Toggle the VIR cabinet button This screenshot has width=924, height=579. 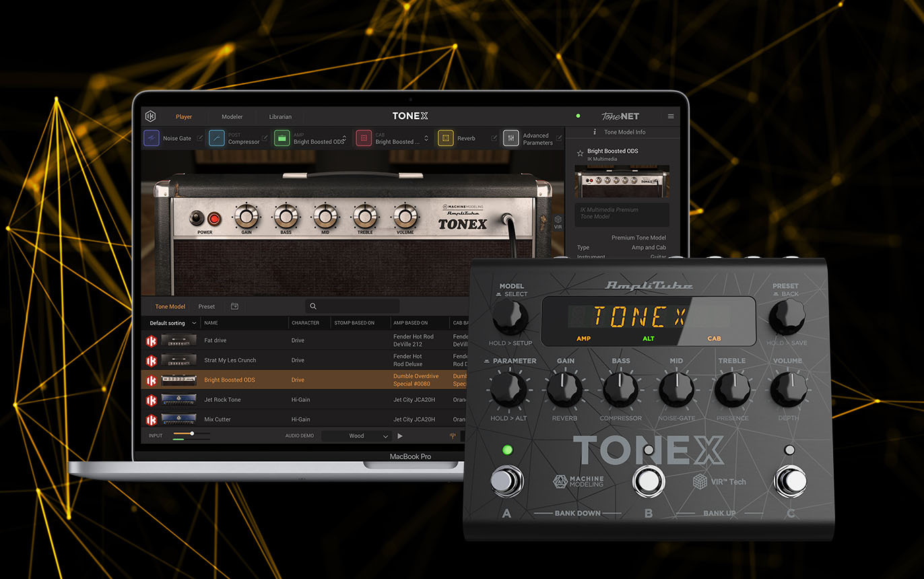[x=558, y=222]
